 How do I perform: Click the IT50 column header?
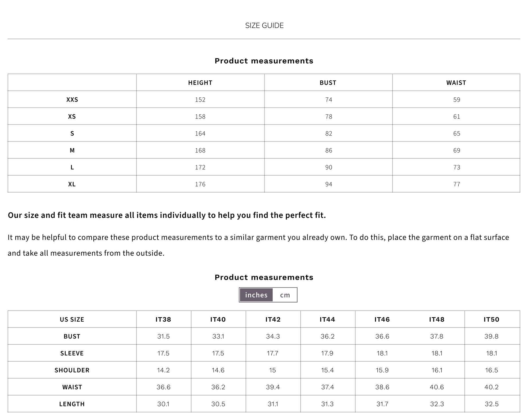(491, 319)
